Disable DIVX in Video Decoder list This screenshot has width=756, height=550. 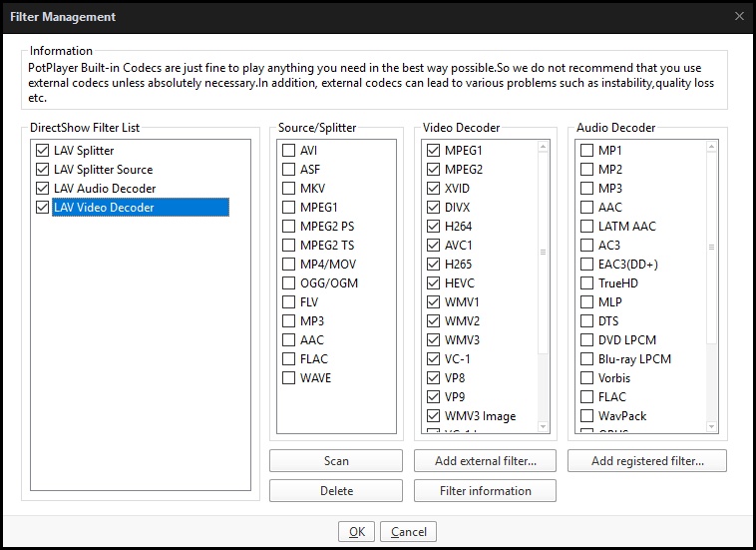click(434, 208)
